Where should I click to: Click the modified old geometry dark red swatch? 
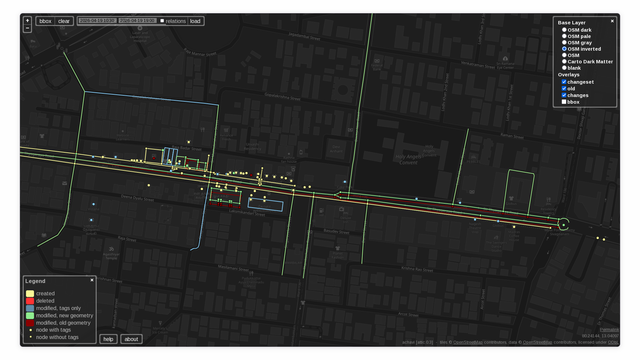pos(30,323)
